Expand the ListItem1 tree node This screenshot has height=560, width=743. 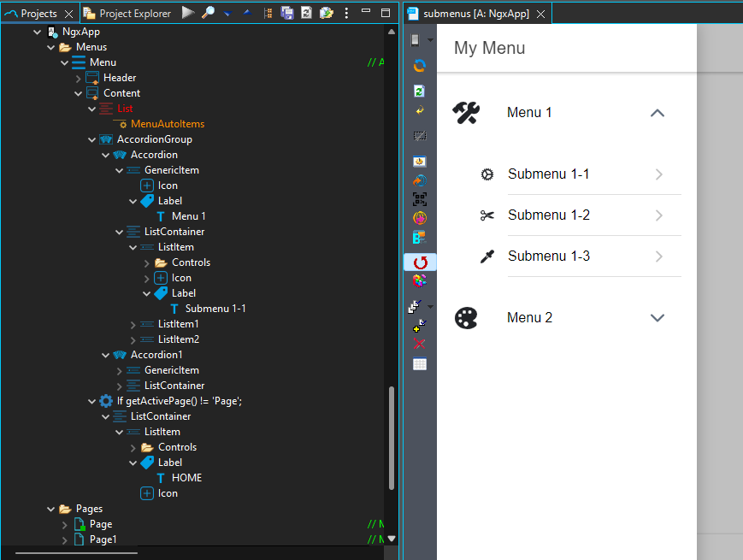133,324
